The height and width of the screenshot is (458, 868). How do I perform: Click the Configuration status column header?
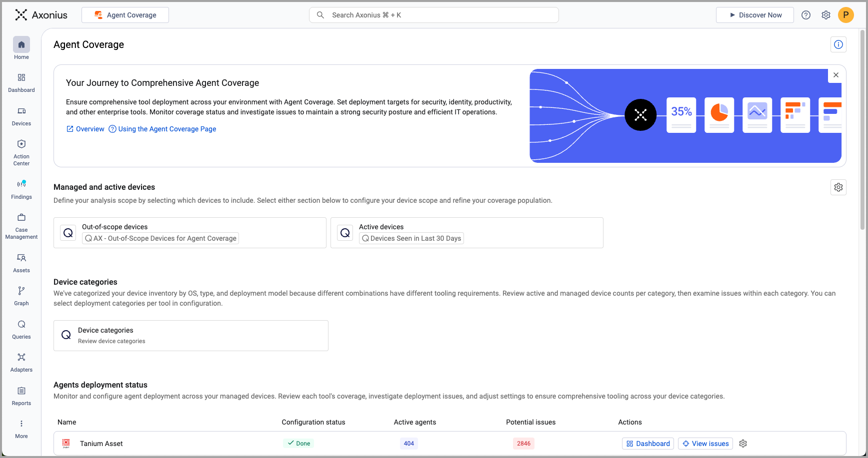pyautogui.click(x=313, y=422)
